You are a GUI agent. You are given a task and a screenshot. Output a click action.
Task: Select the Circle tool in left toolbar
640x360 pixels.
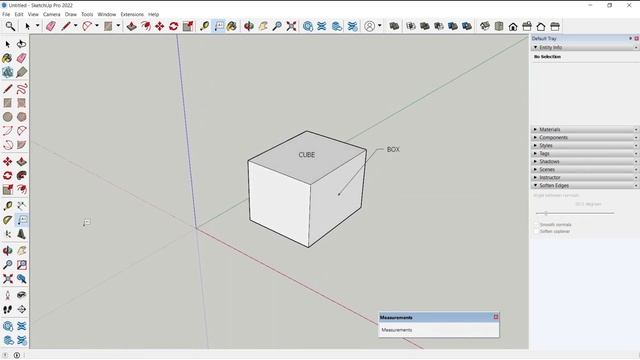7,117
